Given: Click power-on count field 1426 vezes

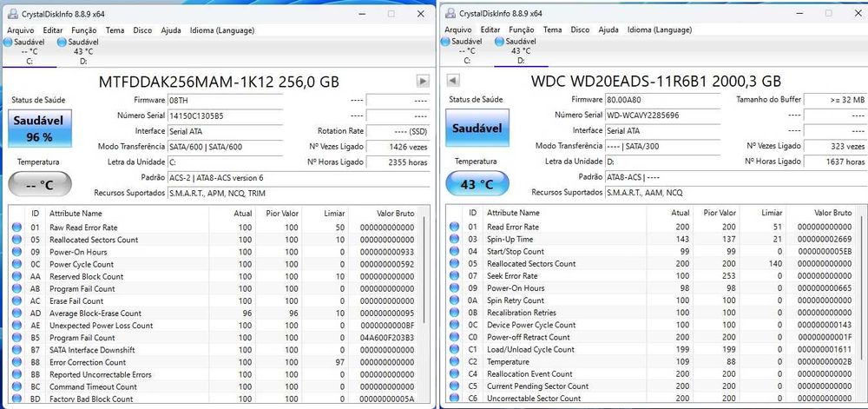Looking at the screenshot, I should pyautogui.click(x=398, y=148).
